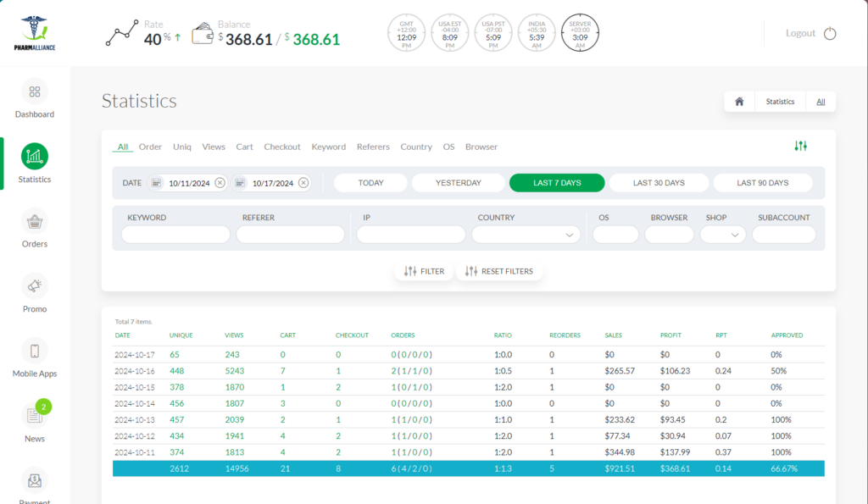The width and height of the screenshot is (868, 504).
Task: Clear the 10/17/2024 end date
Action: pyautogui.click(x=303, y=183)
